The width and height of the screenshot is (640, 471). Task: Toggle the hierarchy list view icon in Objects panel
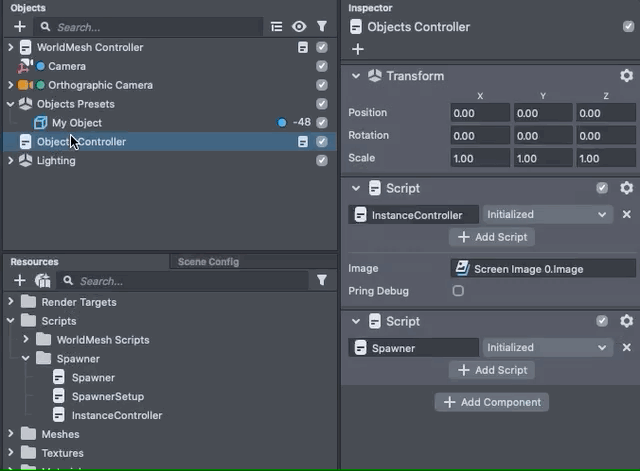pos(277,27)
